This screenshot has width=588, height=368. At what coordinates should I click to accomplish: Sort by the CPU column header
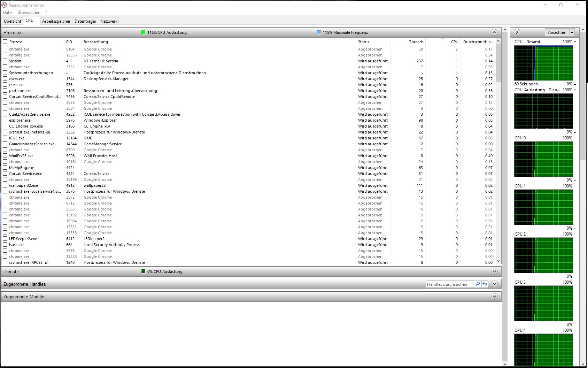pos(443,41)
